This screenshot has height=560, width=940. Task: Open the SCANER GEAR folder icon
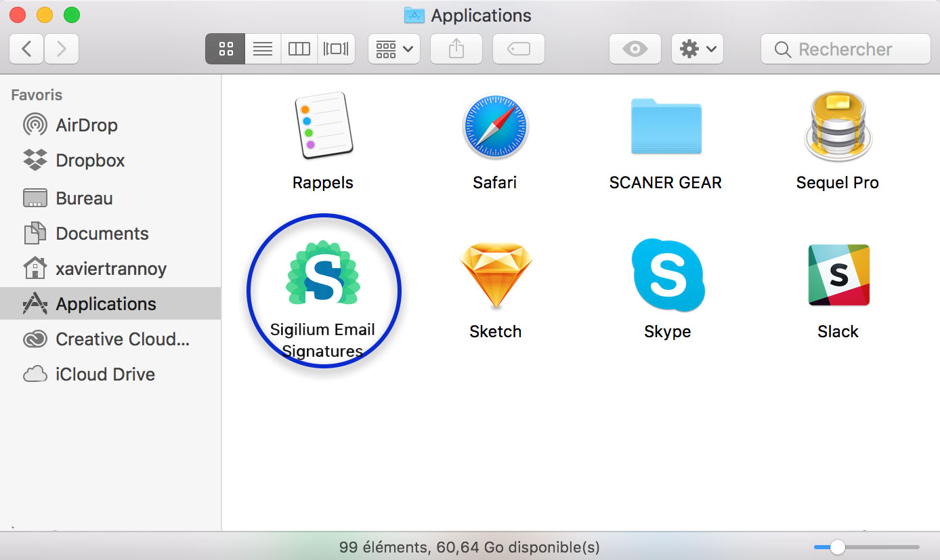pyautogui.click(x=666, y=127)
